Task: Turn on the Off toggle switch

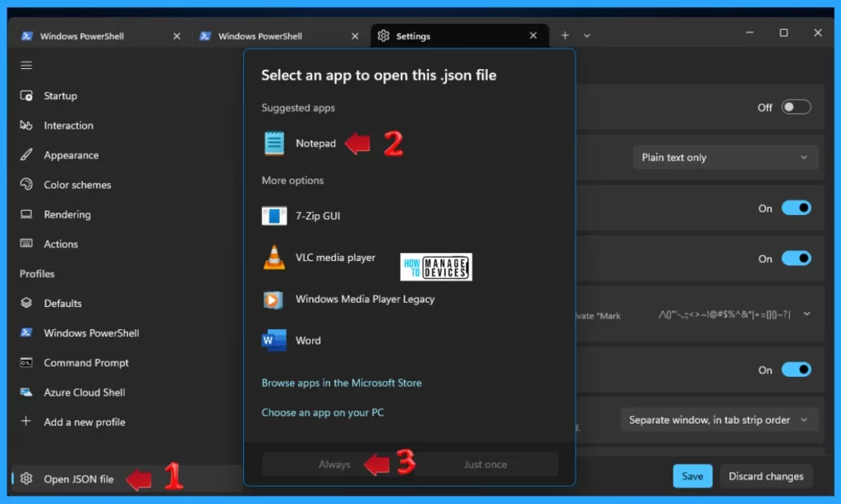Action: 796,108
